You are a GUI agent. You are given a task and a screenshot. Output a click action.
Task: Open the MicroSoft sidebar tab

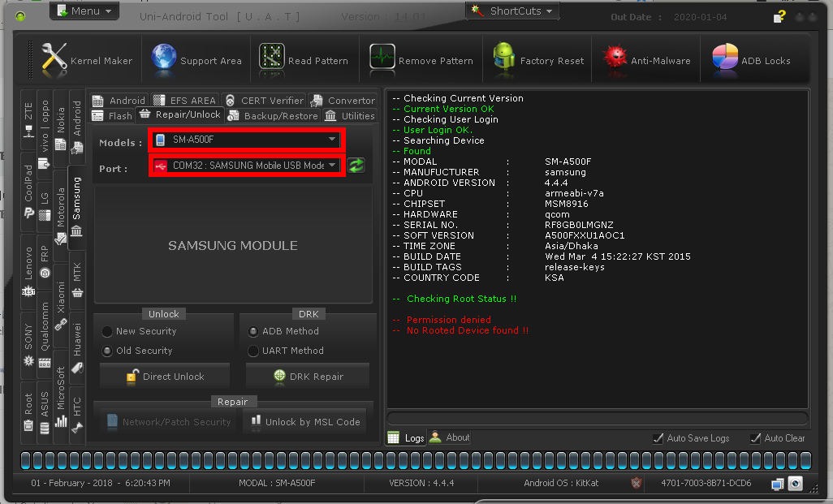pyautogui.click(x=61, y=397)
